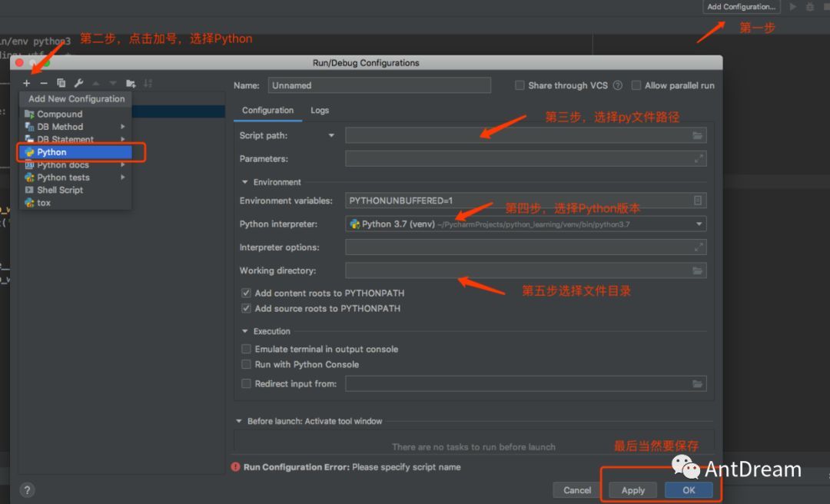
Task: Select Python docs configuration type
Action: (x=75, y=164)
